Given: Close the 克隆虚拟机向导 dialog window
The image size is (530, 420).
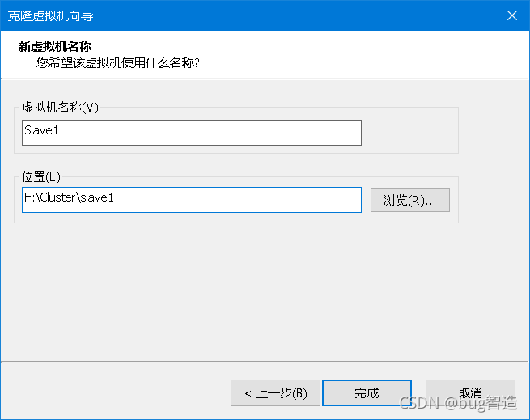Looking at the screenshot, I should click(x=511, y=15).
